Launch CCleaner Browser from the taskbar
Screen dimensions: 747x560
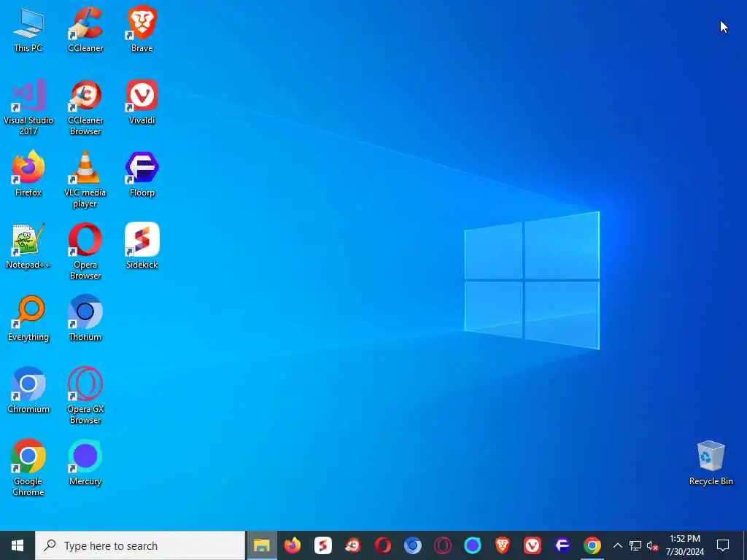[352, 545]
